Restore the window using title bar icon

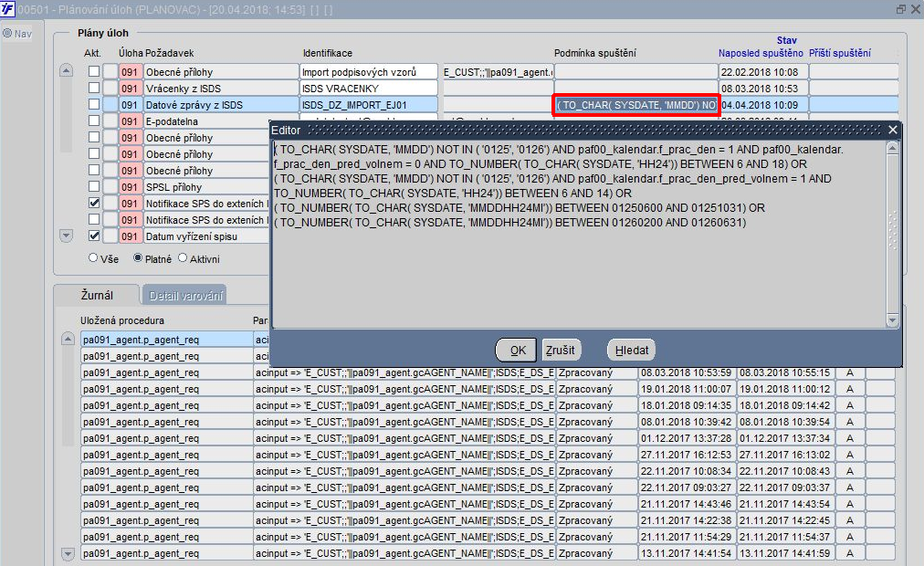click(x=901, y=9)
